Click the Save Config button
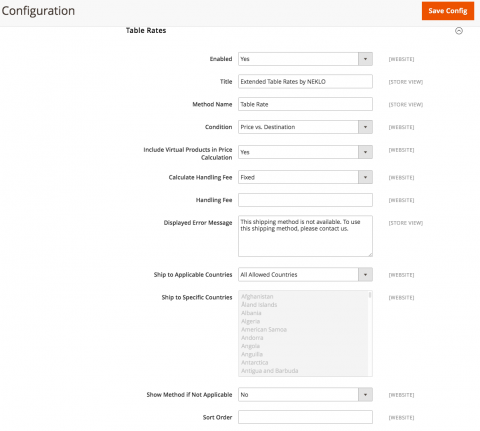 pyautogui.click(x=448, y=11)
